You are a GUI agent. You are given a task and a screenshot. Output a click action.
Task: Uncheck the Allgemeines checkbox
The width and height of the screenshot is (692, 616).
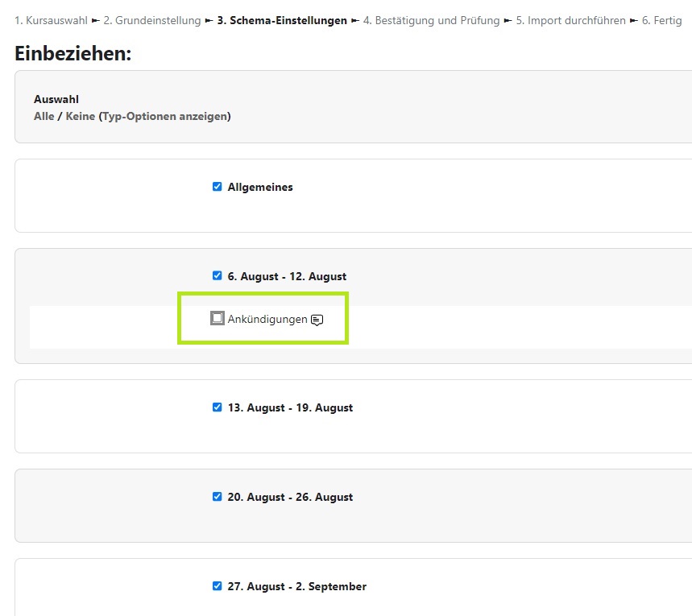217,187
